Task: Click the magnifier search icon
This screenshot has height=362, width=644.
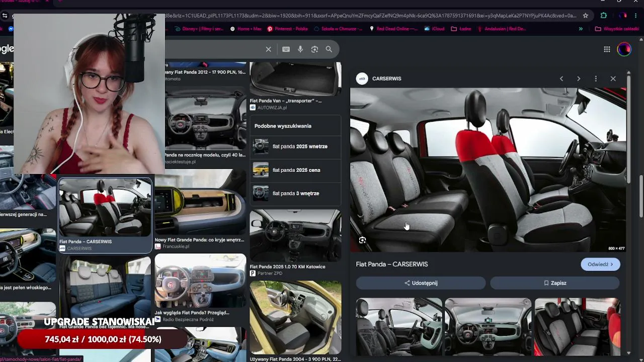Action: point(329,49)
